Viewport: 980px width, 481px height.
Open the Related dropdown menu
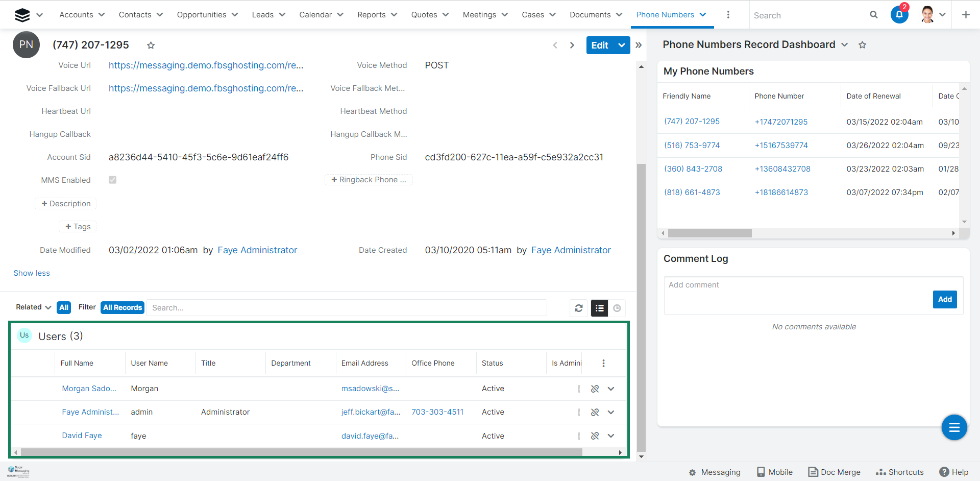point(34,307)
